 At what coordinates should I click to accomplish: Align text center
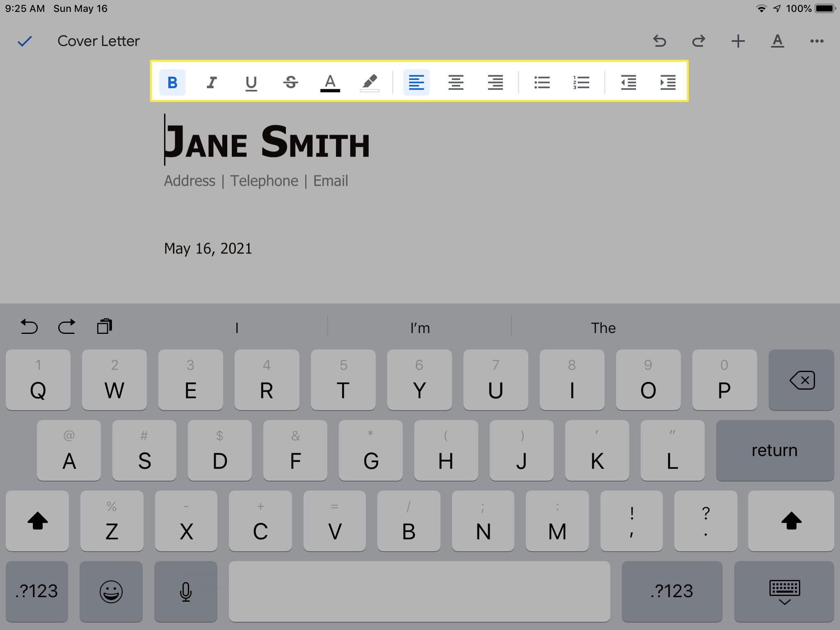456,82
